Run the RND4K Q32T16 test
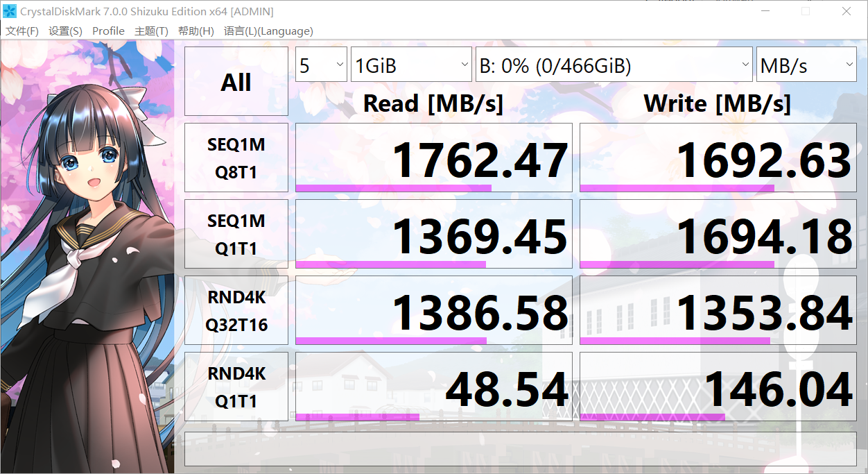 pos(236,310)
